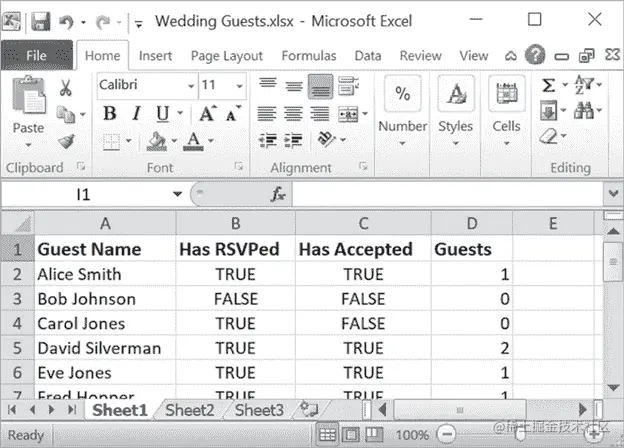The image size is (624, 448).
Task: Apply the Borders icon
Action: [x=111, y=141]
